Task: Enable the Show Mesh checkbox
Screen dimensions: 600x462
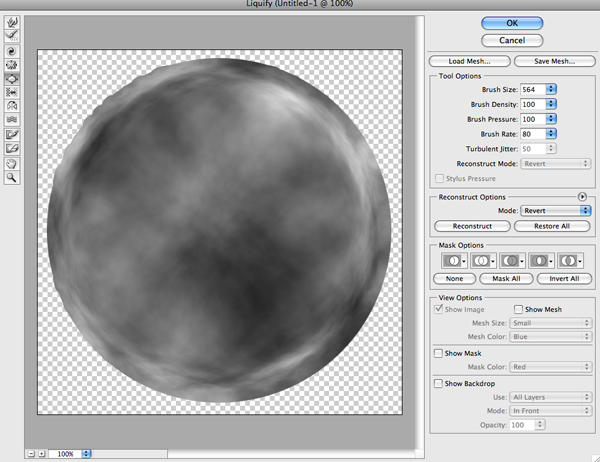Action: pos(518,309)
